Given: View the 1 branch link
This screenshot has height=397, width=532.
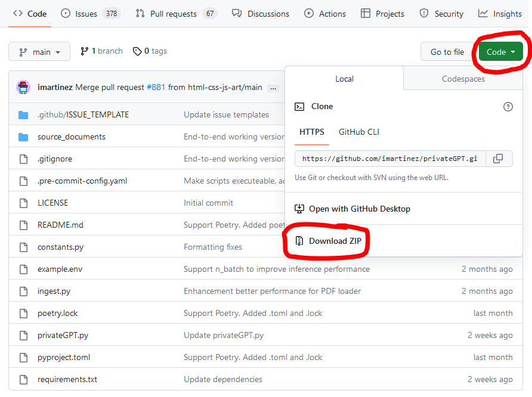Looking at the screenshot, I should (x=101, y=51).
